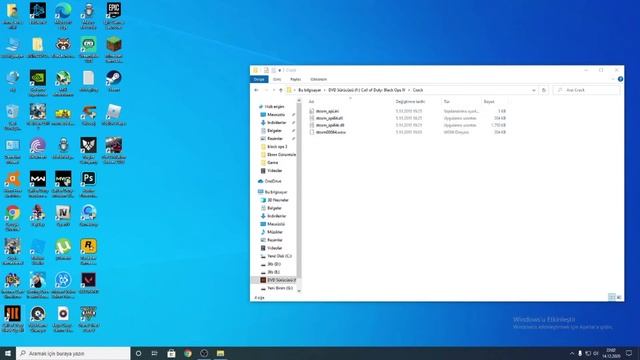Open Call of Duty Black Ops III shortcut
Viewport: 640px width, 360px height.
(13, 319)
